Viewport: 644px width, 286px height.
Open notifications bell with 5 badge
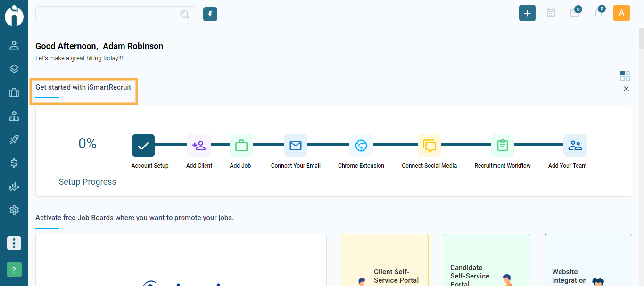click(599, 13)
